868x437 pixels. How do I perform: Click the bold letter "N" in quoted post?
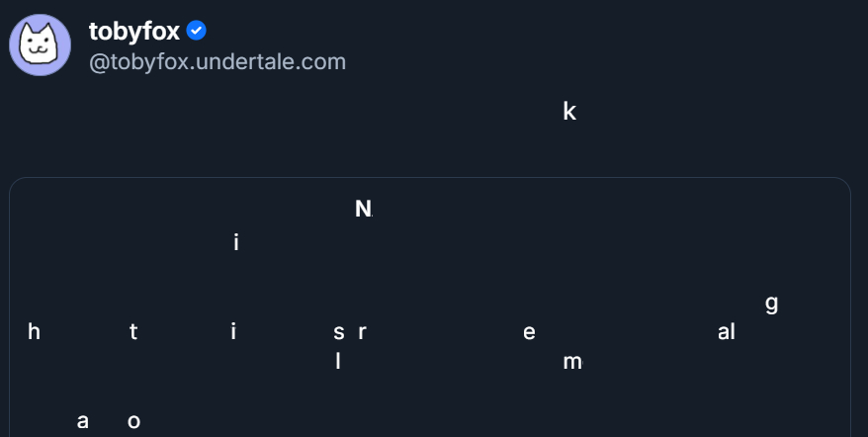pos(363,209)
